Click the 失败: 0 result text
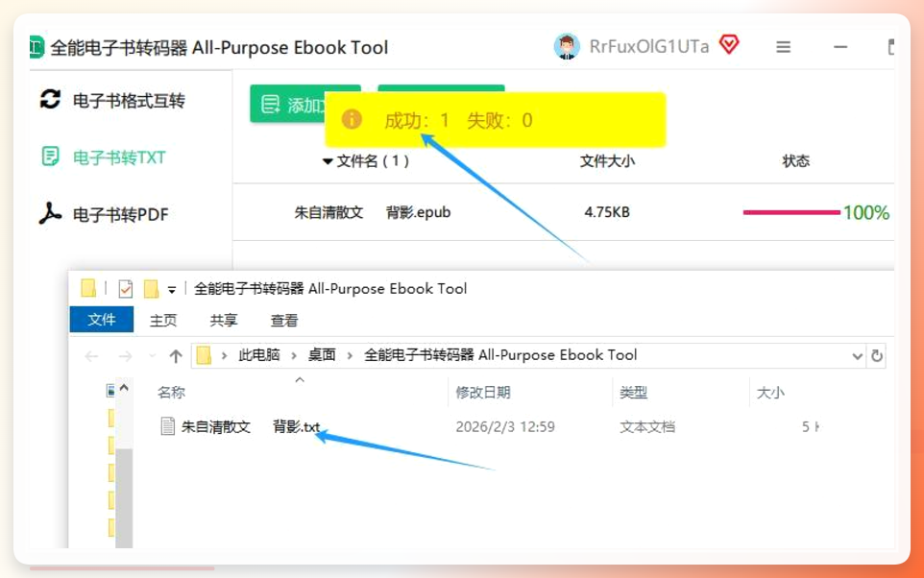 tap(499, 121)
